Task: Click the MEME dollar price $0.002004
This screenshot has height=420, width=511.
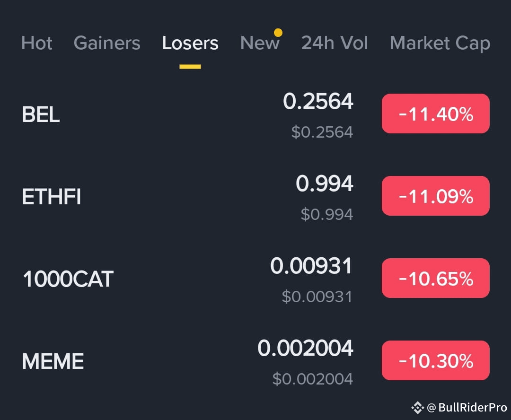Action: 313,379
